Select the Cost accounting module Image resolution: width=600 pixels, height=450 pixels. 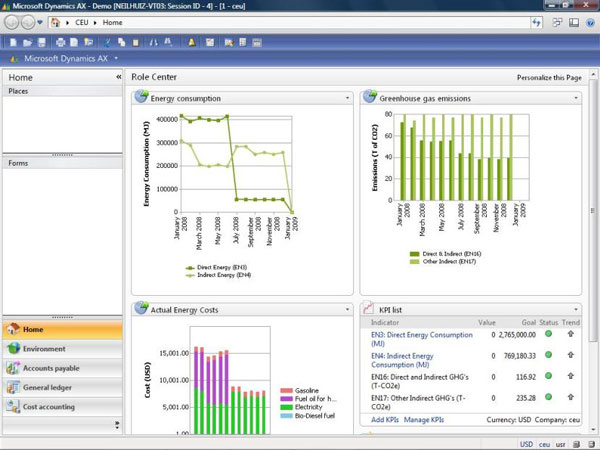point(62,407)
